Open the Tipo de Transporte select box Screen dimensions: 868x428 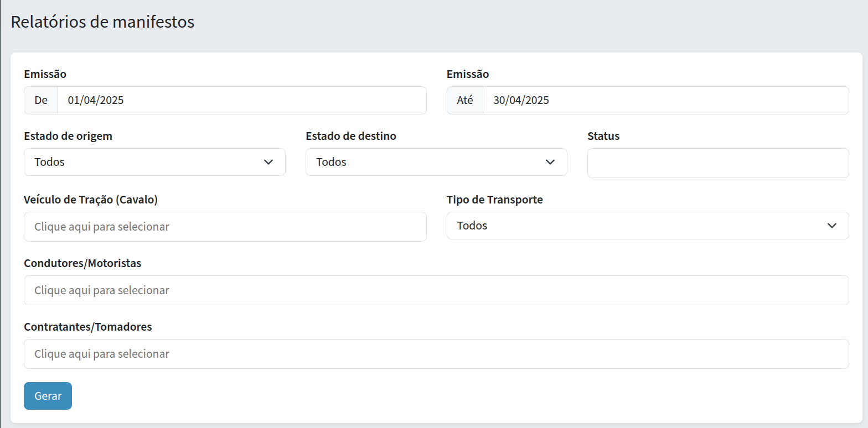[637, 226]
